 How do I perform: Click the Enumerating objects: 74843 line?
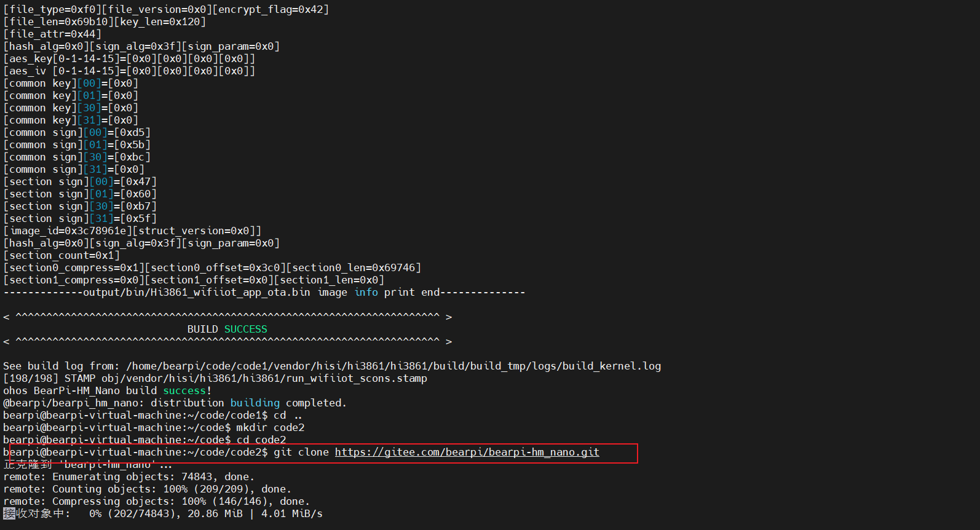(129, 477)
